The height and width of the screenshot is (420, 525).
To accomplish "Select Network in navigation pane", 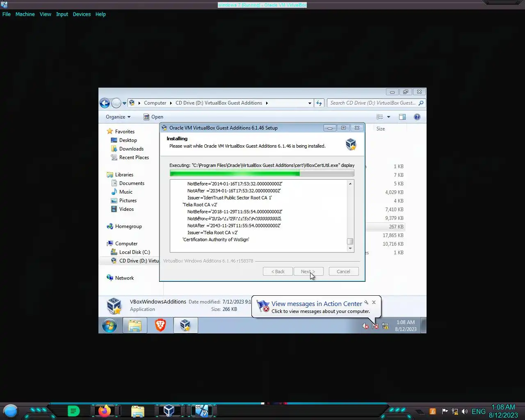I will click(124, 278).
